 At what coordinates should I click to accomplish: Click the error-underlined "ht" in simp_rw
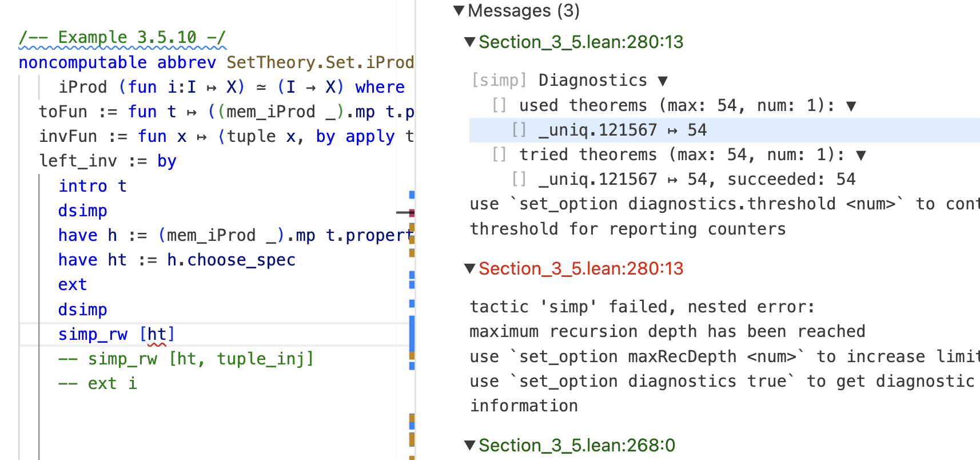(157, 334)
